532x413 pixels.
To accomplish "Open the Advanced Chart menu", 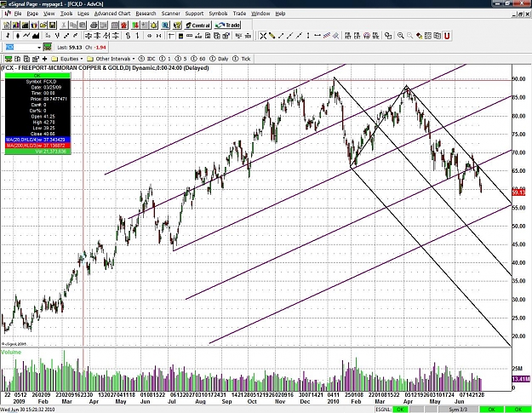I will 112,14.
